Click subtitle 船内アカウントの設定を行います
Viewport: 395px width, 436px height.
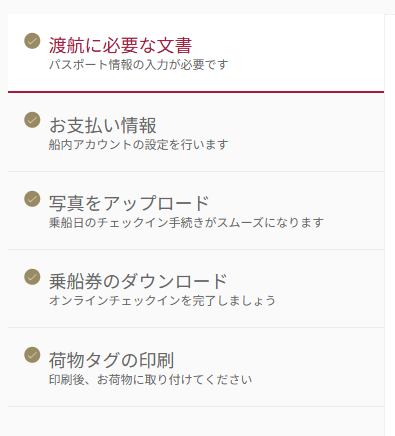139,145
